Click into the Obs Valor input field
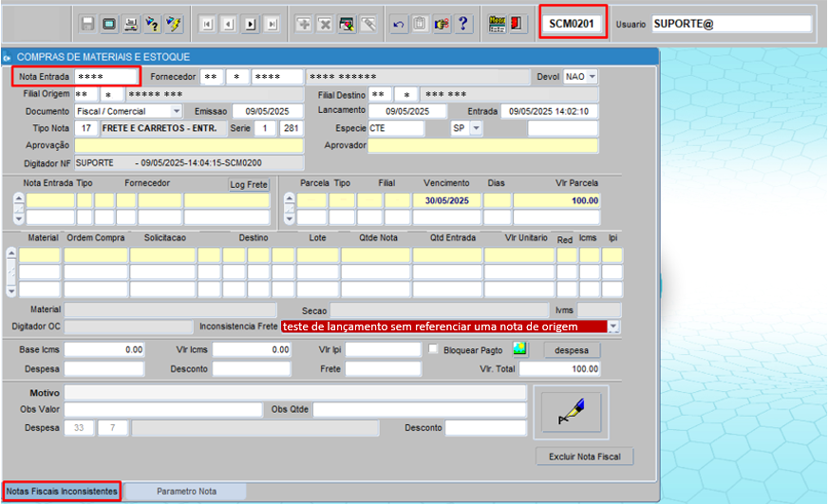Image resolution: width=828 pixels, height=504 pixels. [163, 409]
